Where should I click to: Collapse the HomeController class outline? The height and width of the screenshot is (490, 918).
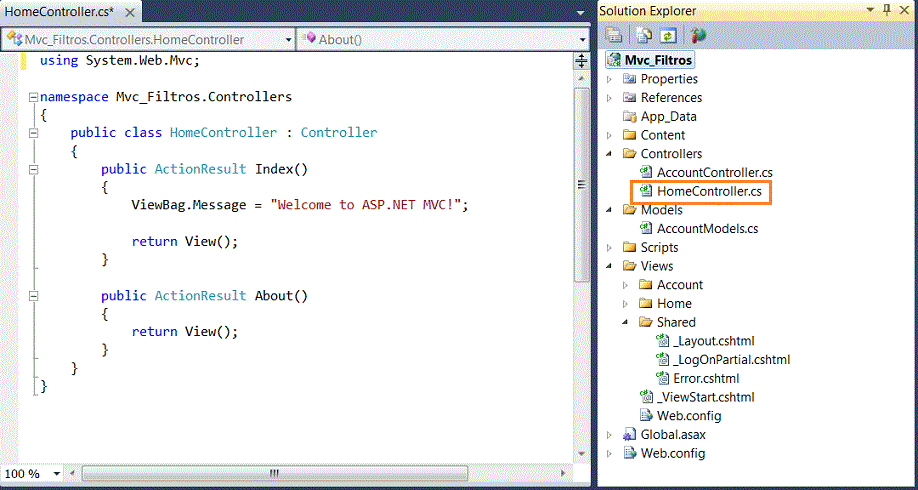pos(34,133)
